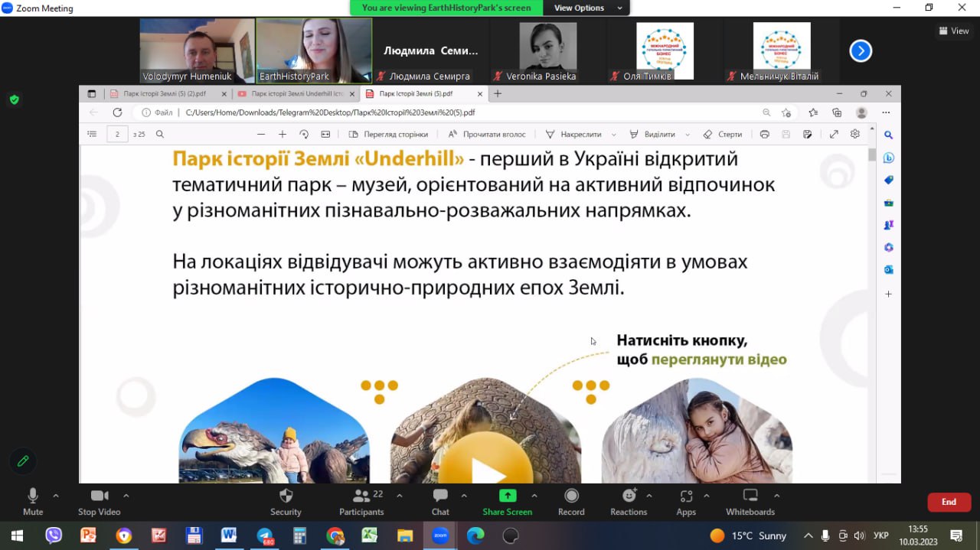Viewport: 980px width, 550px height.
Task: Expand video options arrow beside Stop Video
Action: point(126,495)
